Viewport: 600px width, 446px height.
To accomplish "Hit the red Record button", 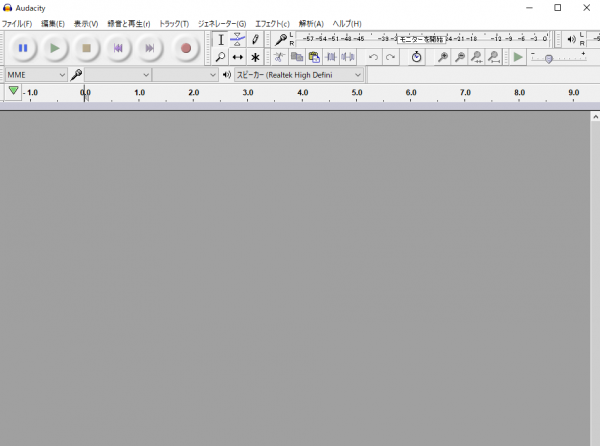I will (x=185, y=47).
